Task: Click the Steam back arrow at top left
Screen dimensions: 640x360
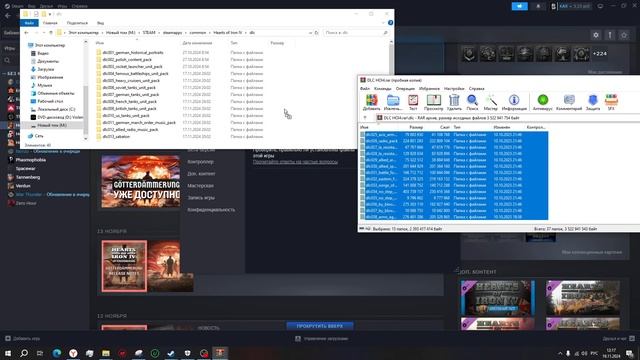Action: click(x=8, y=16)
